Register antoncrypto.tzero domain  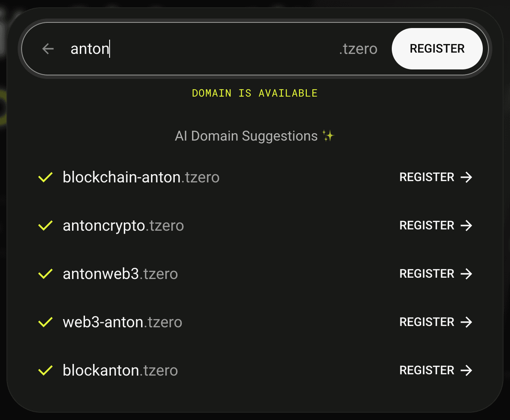(435, 225)
